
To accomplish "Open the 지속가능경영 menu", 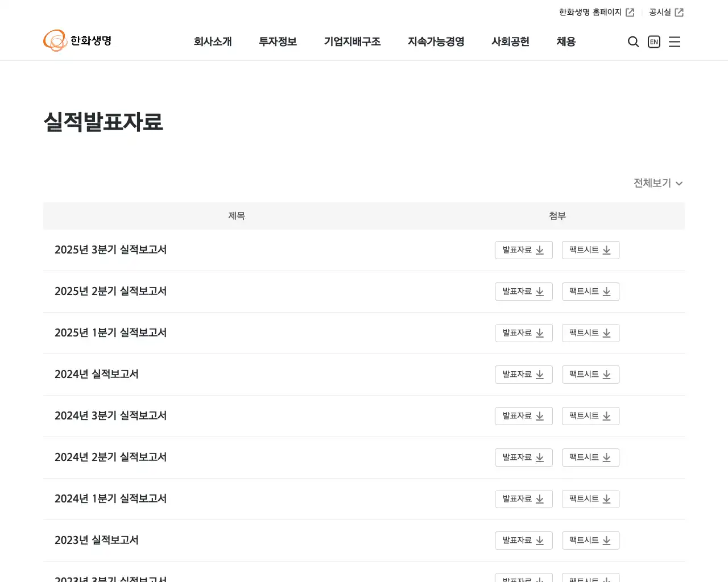I will (x=436, y=41).
